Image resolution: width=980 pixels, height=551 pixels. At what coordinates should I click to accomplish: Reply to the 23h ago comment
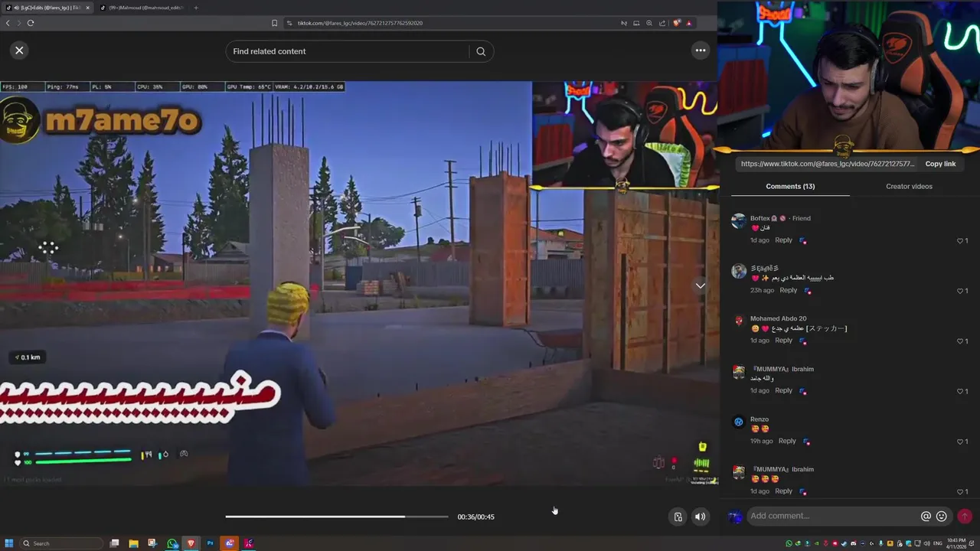coord(788,290)
